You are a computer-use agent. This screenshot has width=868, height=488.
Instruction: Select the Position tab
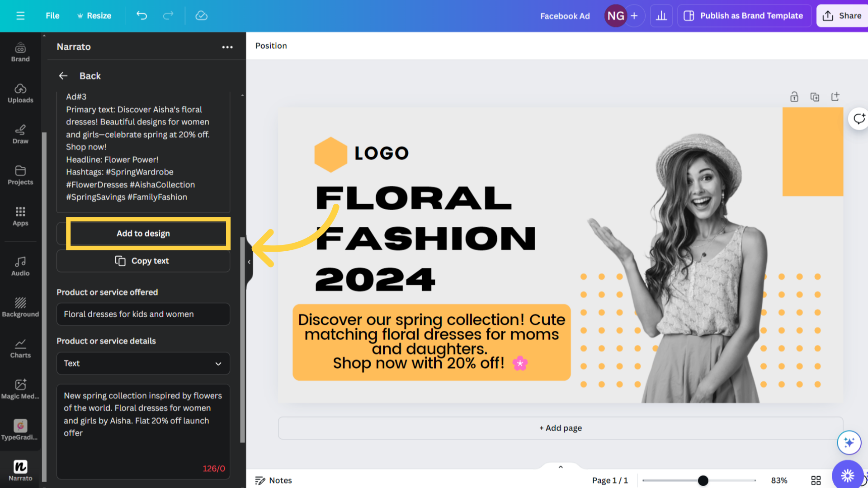click(271, 45)
